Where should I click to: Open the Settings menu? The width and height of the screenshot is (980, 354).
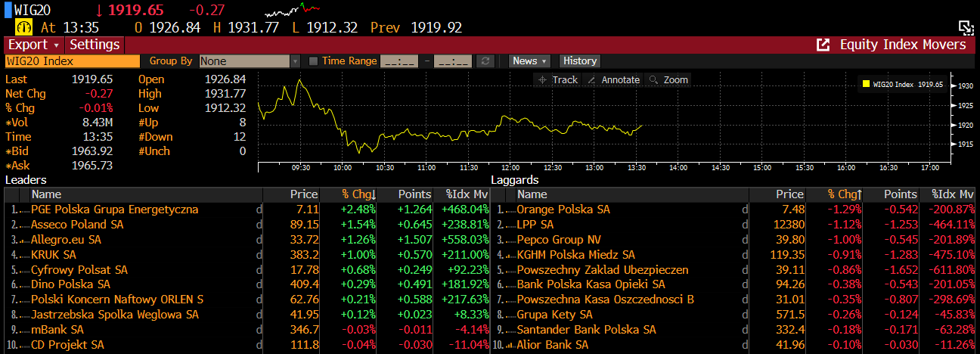pyautogui.click(x=95, y=45)
